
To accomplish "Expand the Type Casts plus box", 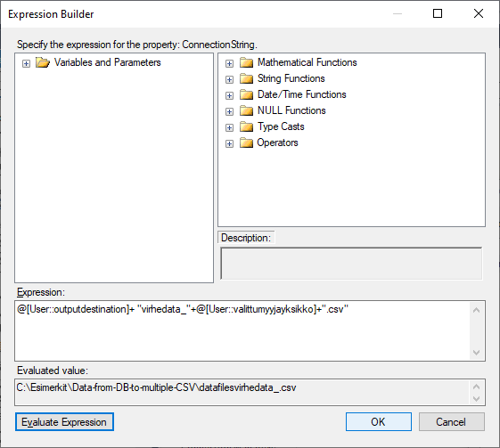I will (229, 127).
